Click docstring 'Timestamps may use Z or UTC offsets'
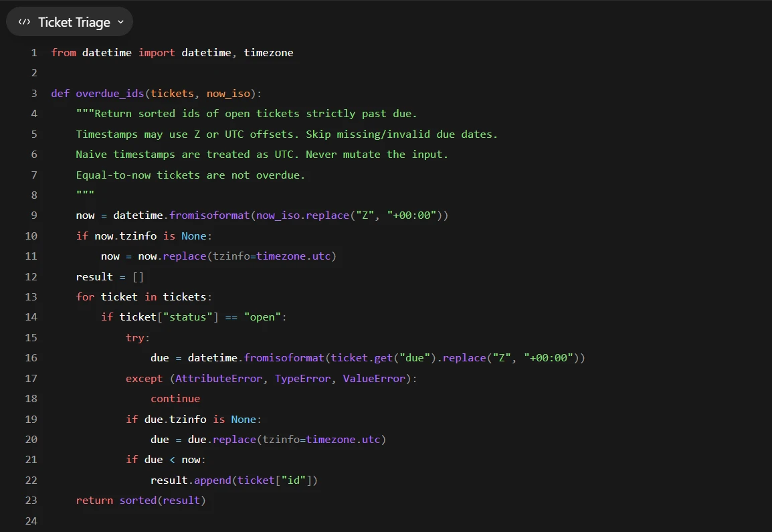Screen dimensions: 772x532 [x=286, y=135]
